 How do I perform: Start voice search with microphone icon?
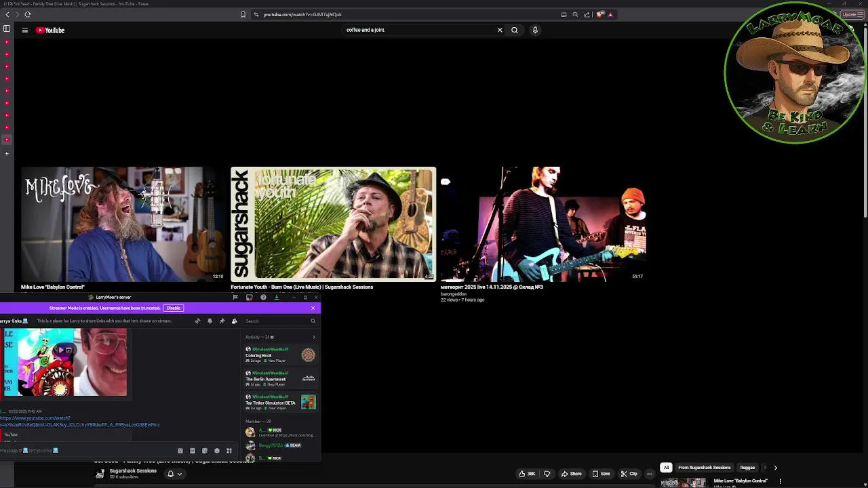(535, 30)
